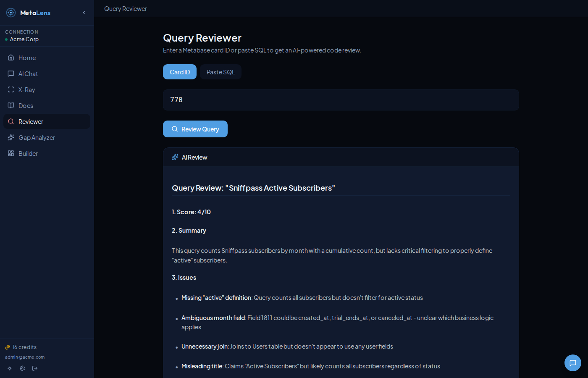Open the Builder grid icon
The height and width of the screenshot is (378, 588).
10,153
